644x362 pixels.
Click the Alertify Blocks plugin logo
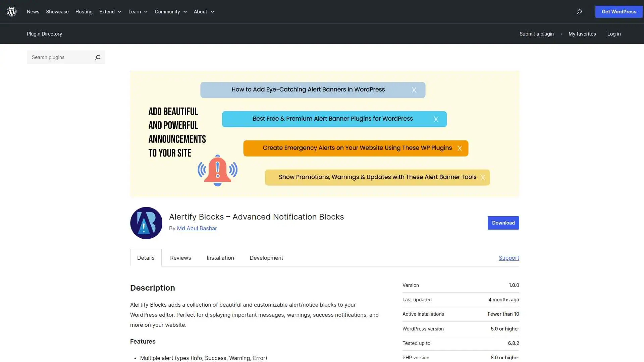point(146,223)
